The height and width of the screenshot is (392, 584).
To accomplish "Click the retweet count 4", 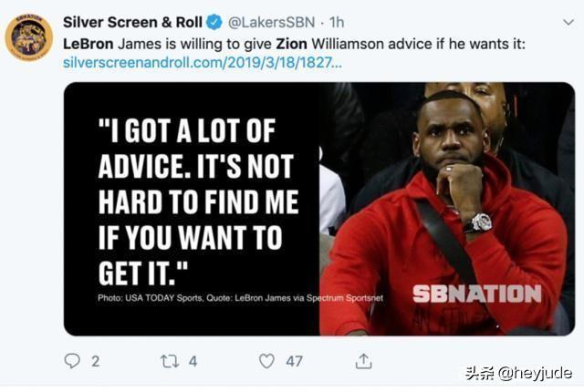I will pyautogui.click(x=193, y=361).
